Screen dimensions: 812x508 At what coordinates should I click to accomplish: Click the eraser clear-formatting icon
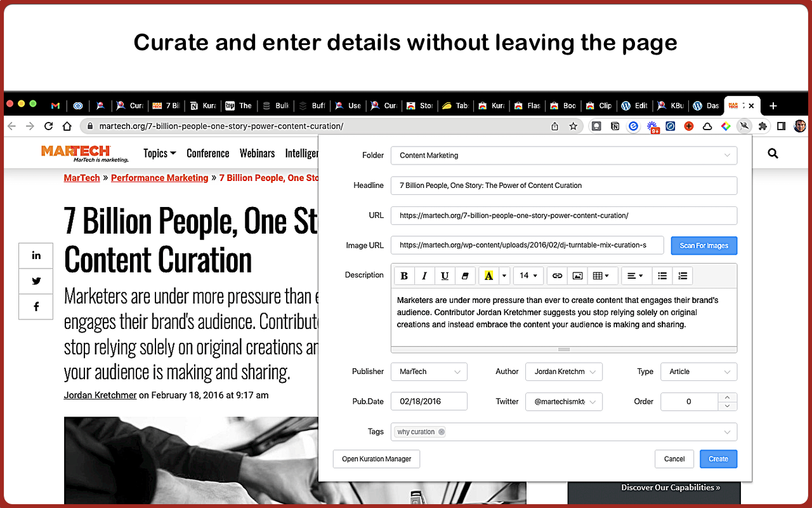point(465,276)
